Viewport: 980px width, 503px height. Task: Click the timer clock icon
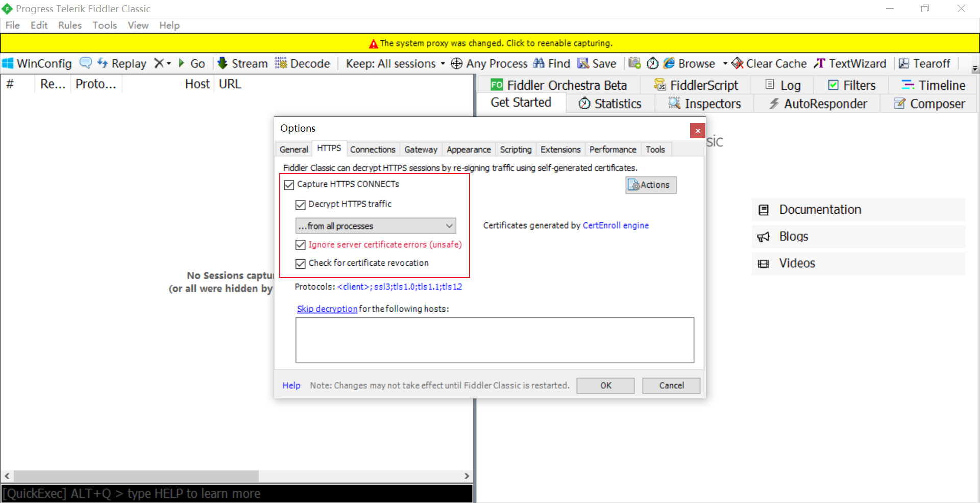pos(652,63)
